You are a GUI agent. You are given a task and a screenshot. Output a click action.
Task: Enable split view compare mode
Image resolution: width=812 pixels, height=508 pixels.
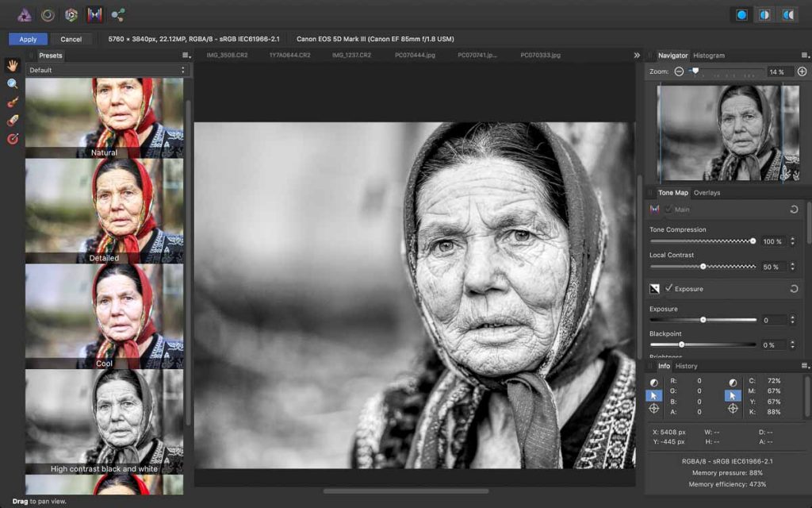click(x=765, y=15)
